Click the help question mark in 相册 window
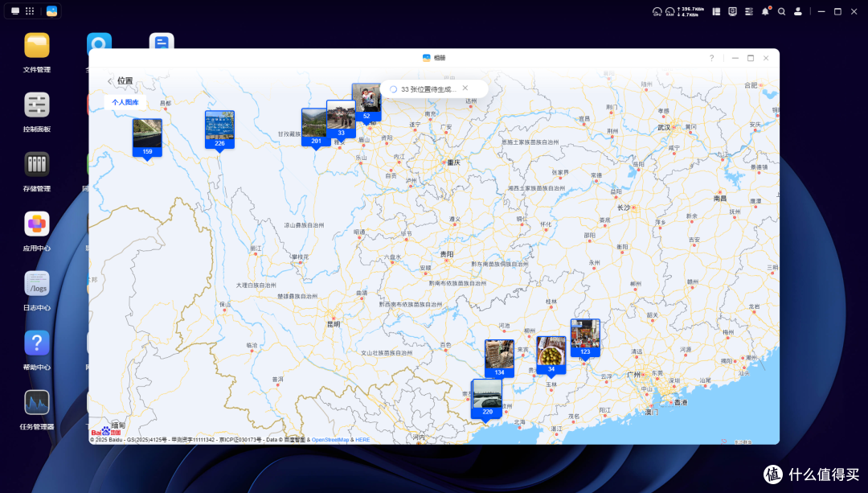 coord(712,58)
